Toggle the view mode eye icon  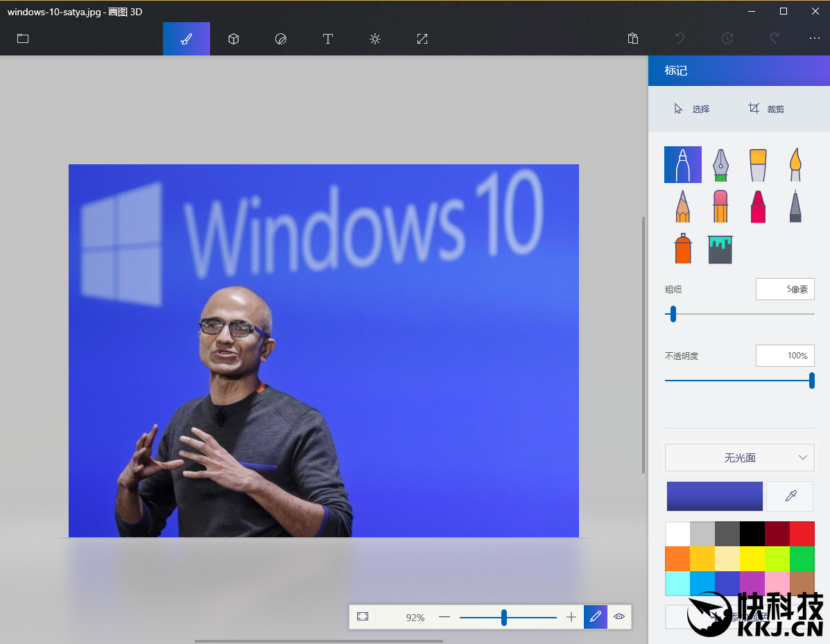[619, 616]
